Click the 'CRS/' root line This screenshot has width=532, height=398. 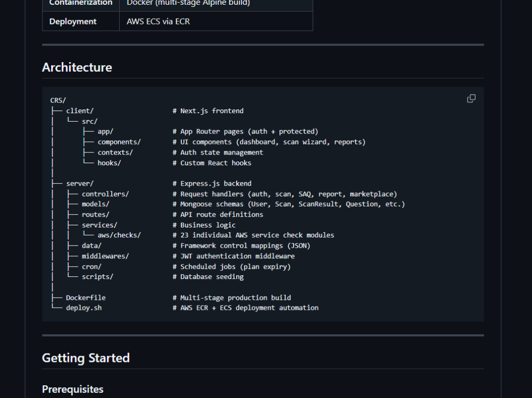tap(58, 100)
